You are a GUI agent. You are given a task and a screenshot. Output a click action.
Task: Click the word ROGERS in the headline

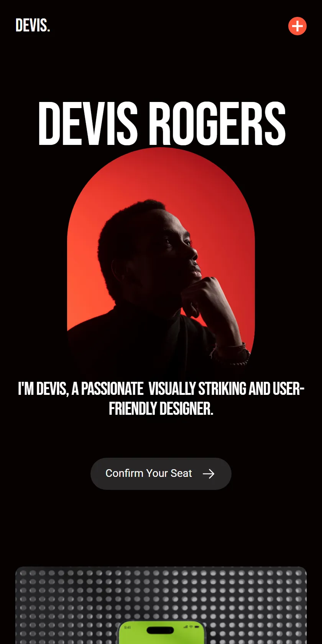[x=217, y=124]
